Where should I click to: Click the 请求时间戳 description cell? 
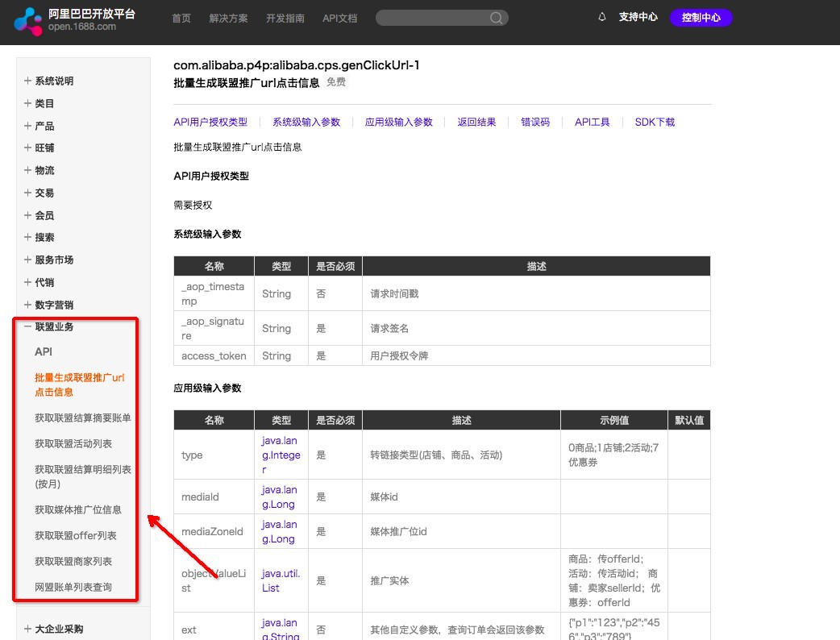tap(536, 293)
